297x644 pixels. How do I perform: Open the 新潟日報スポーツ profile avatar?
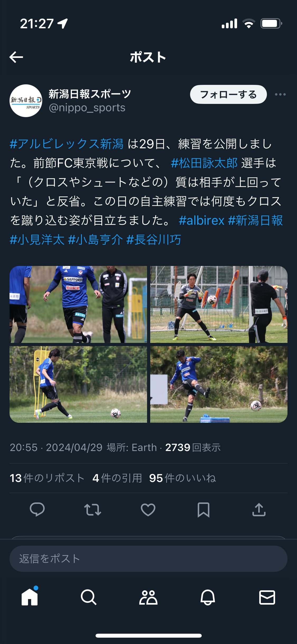(x=26, y=101)
